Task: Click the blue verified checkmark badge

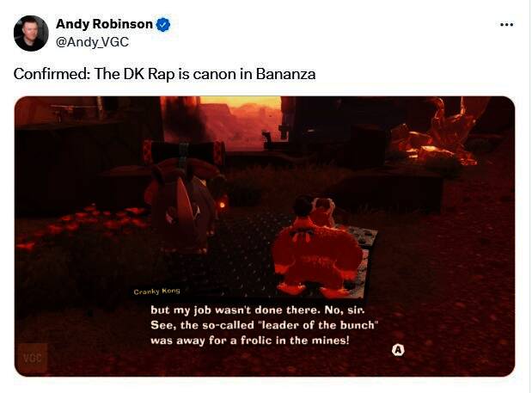Action: (x=163, y=24)
